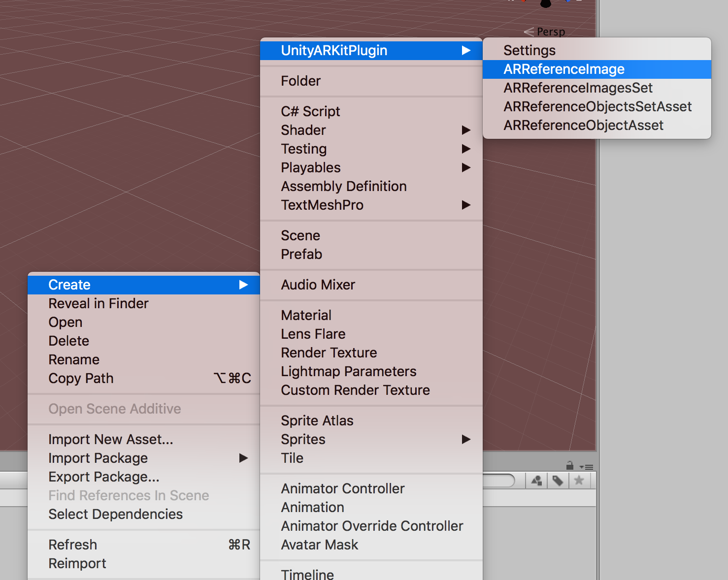Choose Select Dependencies
Image resolution: width=728 pixels, height=580 pixels.
pyautogui.click(x=143, y=514)
